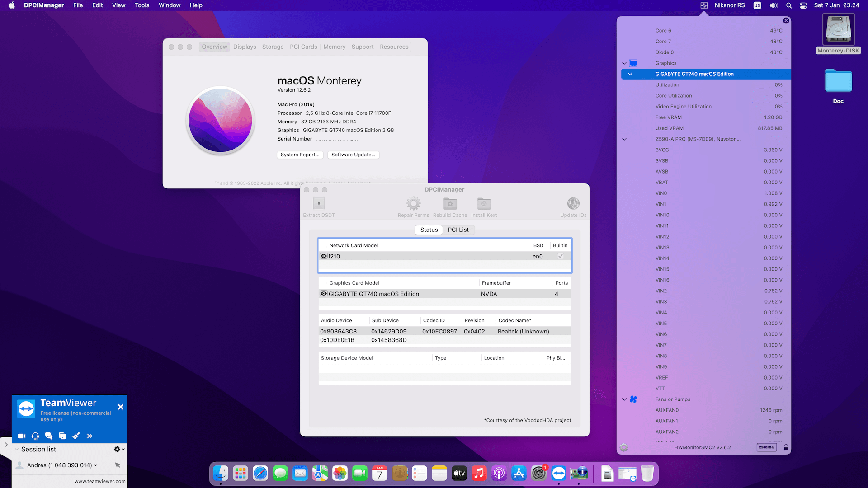Open the Tools menu in menu bar
Image resolution: width=868 pixels, height=488 pixels.
coord(142,5)
